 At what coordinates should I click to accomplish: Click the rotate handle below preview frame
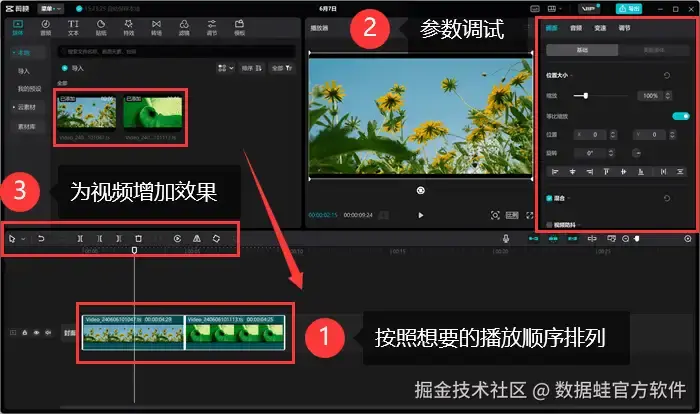(421, 190)
